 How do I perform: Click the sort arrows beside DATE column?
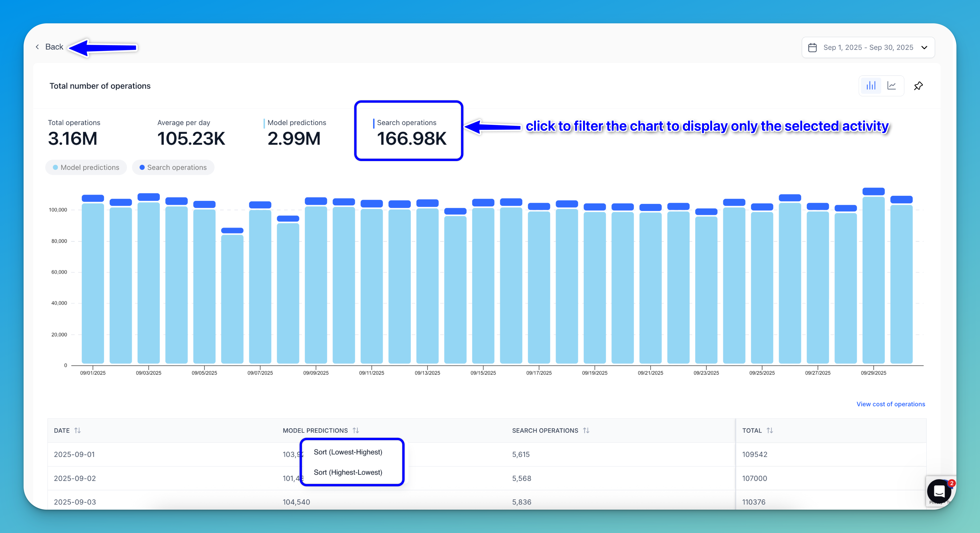[x=78, y=430]
